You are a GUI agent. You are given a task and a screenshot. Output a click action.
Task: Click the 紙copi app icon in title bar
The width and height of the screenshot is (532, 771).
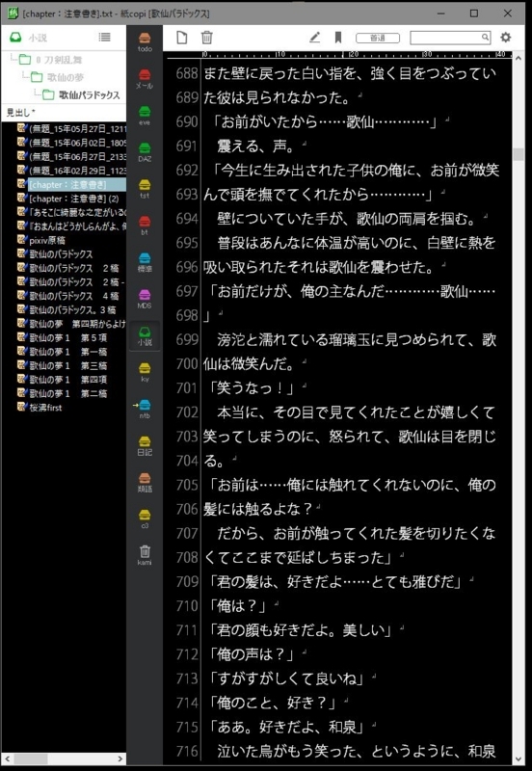tap(13, 13)
